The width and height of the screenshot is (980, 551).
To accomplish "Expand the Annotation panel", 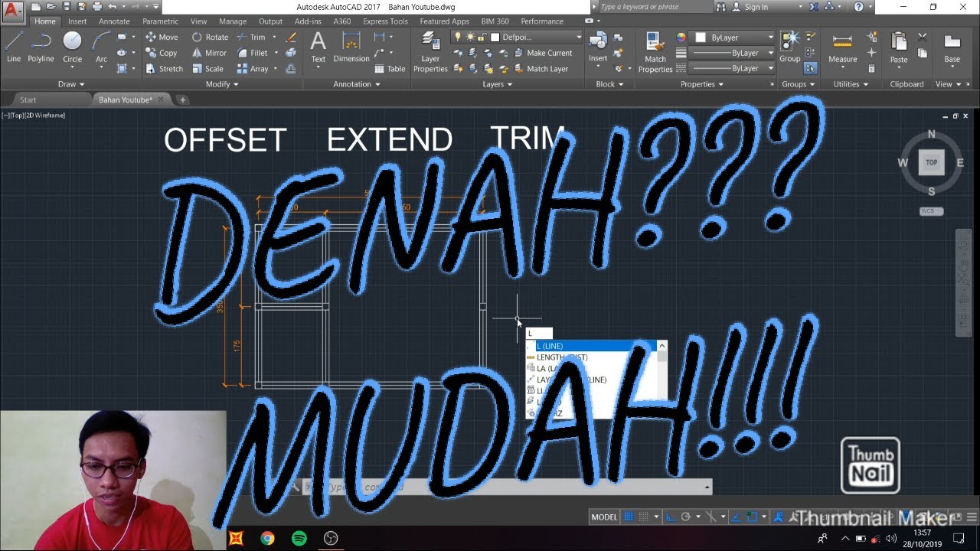I will [x=357, y=84].
